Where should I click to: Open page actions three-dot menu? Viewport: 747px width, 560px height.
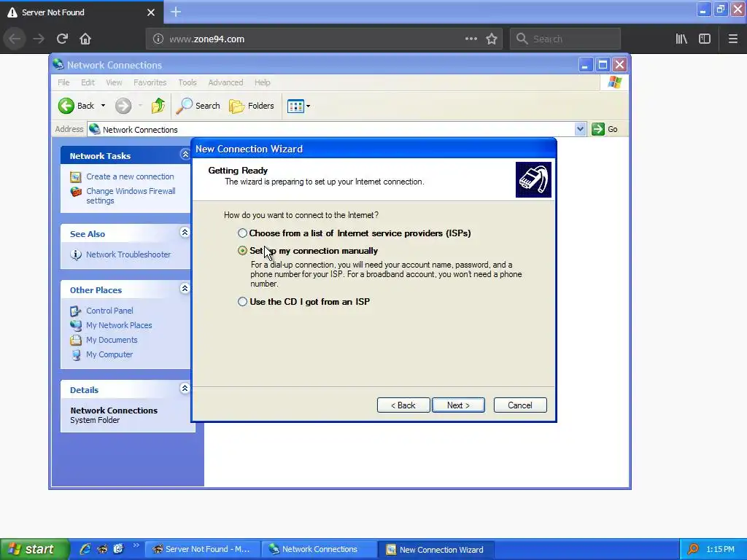(471, 39)
